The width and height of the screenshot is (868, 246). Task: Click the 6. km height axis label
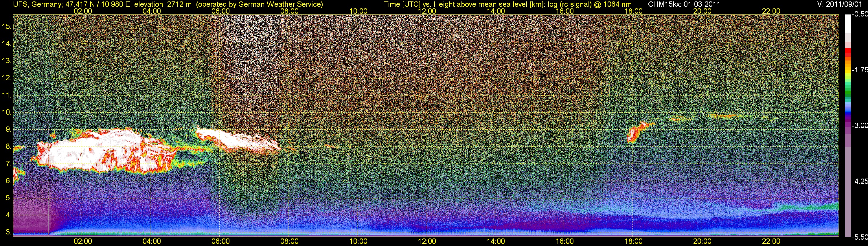point(8,181)
